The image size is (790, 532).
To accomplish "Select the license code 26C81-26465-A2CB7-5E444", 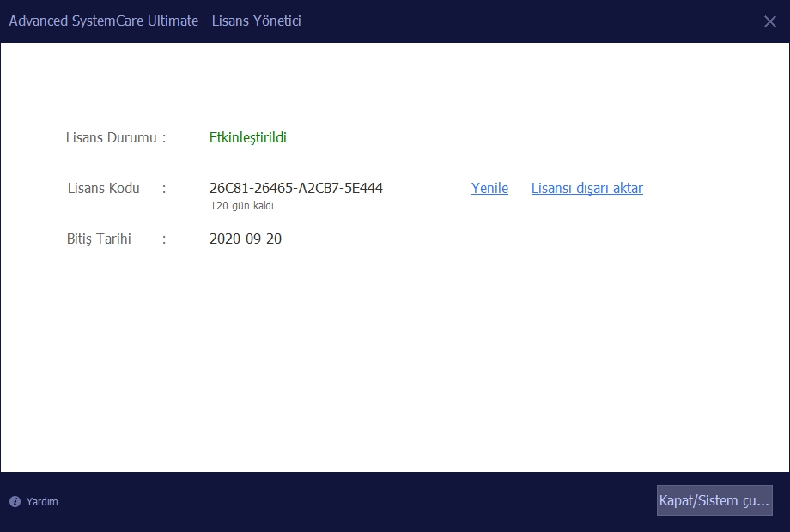I will pos(296,188).
